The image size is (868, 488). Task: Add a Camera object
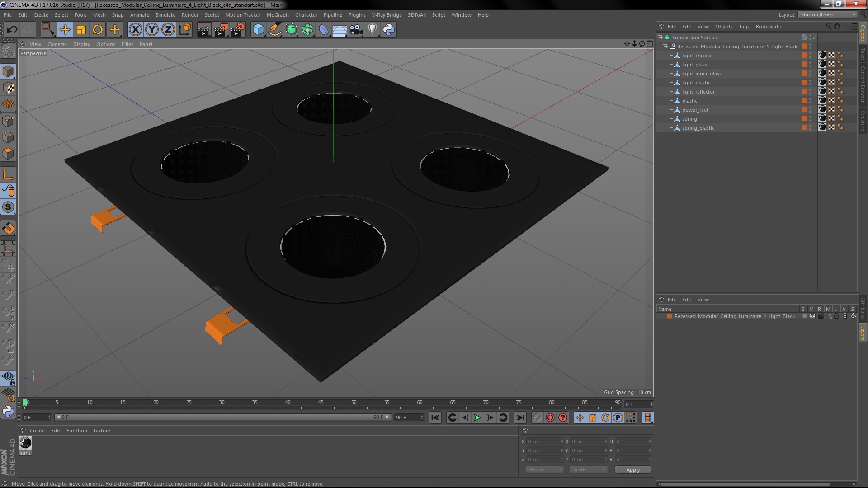[356, 30]
